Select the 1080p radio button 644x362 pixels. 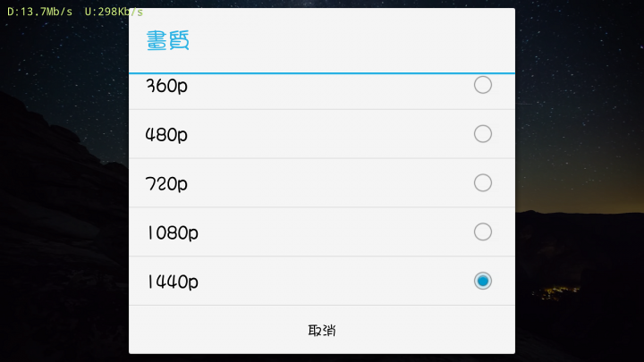[x=483, y=232]
